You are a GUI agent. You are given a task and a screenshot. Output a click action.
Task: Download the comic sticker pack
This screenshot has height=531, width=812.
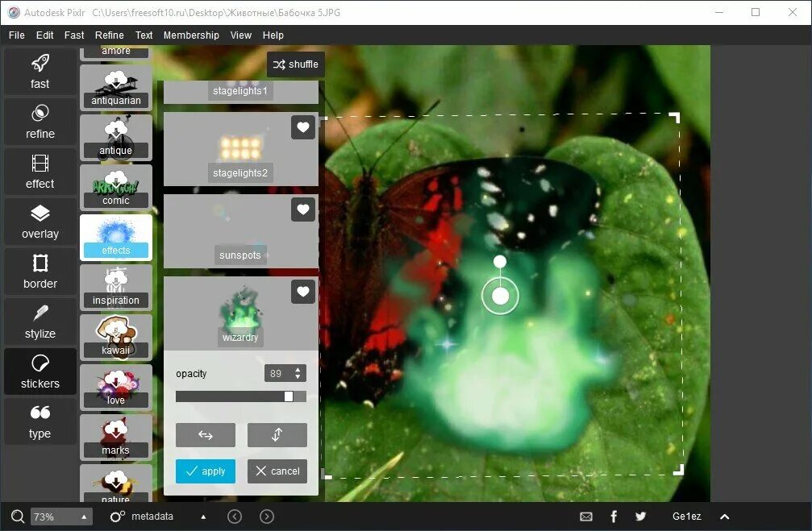tap(116, 188)
